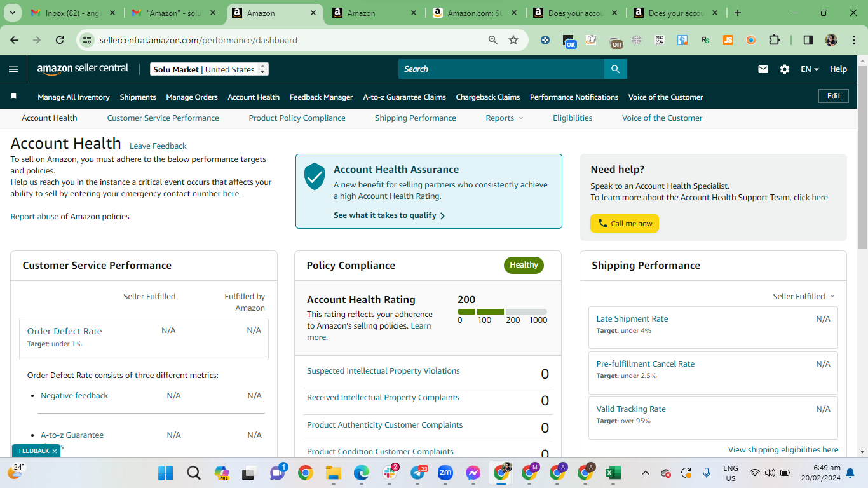The height and width of the screenshot is (488, 868).
Task: Switch to the Eligibilities tab
Action: 573,118
